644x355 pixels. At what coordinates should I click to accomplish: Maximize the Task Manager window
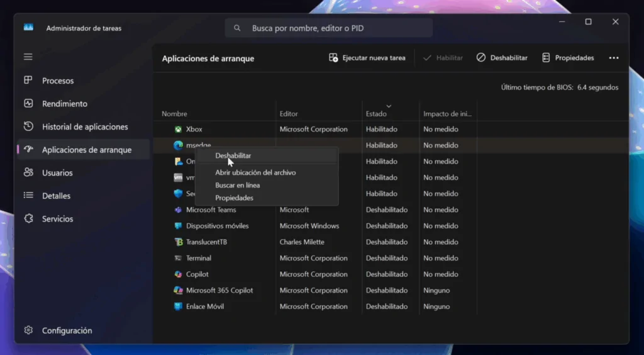point(588,22)
